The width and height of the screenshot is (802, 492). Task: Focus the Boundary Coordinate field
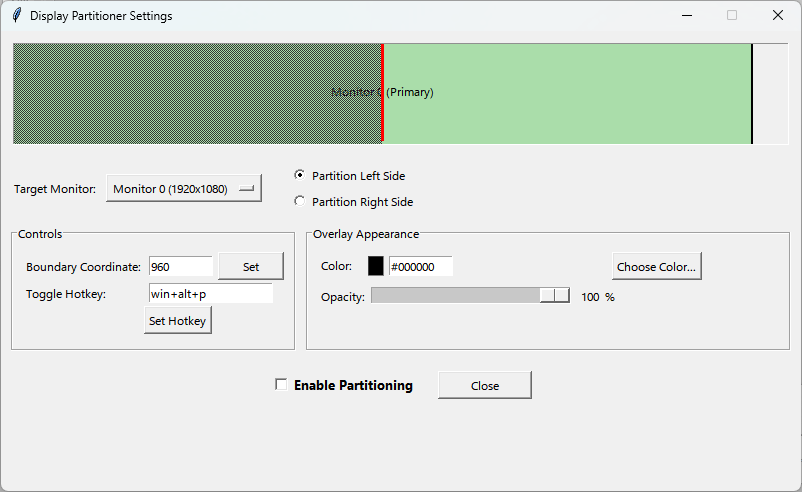pos(181,266)
